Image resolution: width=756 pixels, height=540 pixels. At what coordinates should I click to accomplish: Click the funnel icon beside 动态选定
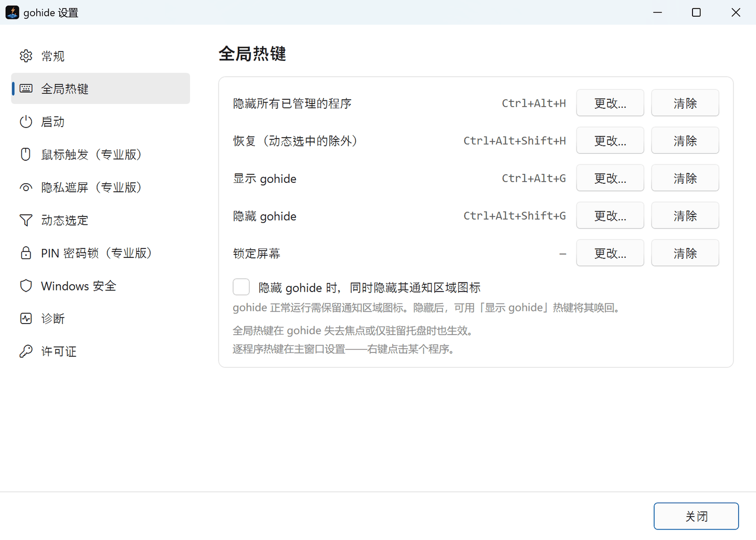click(26, 220)
